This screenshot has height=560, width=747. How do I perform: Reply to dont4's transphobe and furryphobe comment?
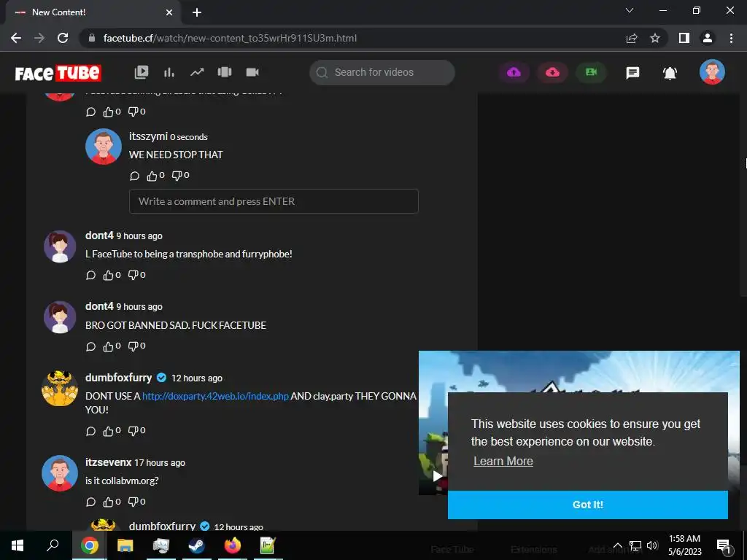coord(90,275)
